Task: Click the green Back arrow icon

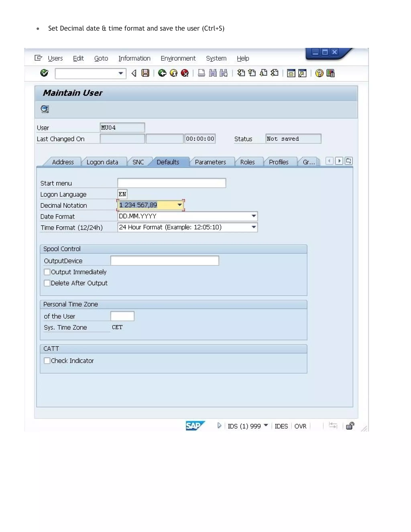Action: click(x=162, y=73)
